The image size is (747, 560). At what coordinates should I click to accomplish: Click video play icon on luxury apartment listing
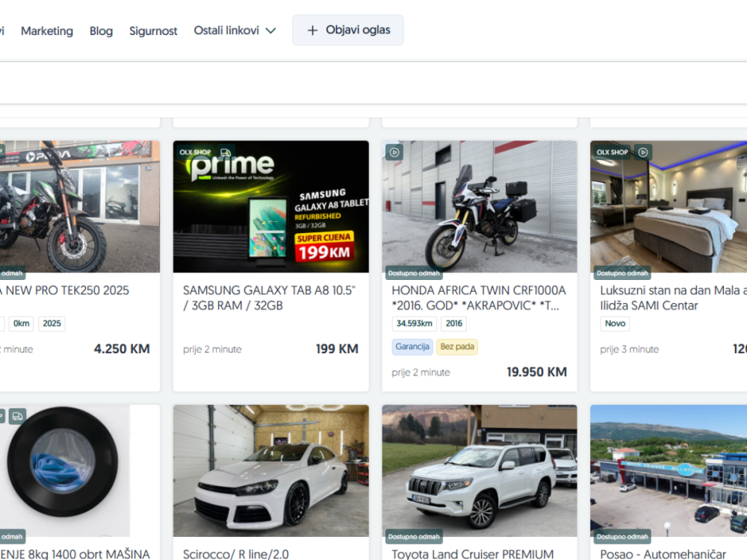coord(643,152)
